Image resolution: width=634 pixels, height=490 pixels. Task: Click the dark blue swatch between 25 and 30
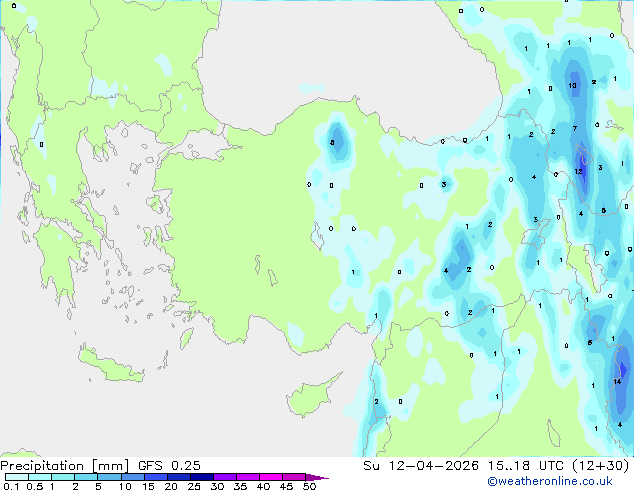point(202,477)
